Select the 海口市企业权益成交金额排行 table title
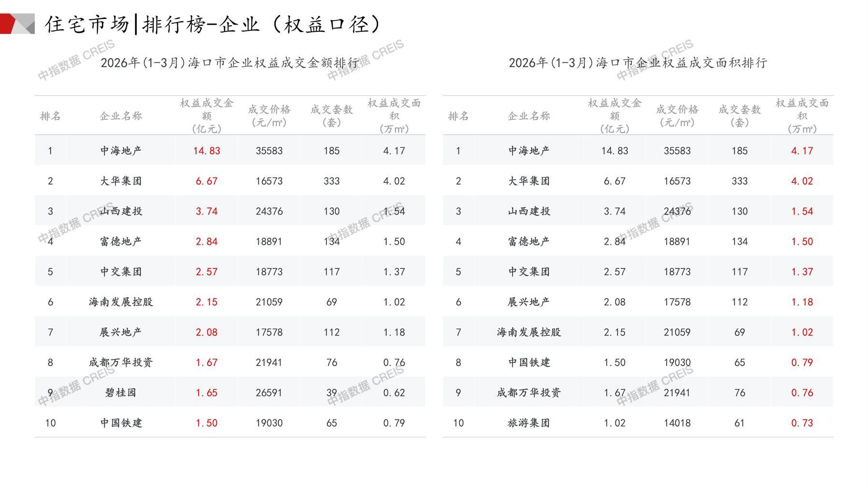The width and height of the screenshot is (868, 488). point(230,63)
